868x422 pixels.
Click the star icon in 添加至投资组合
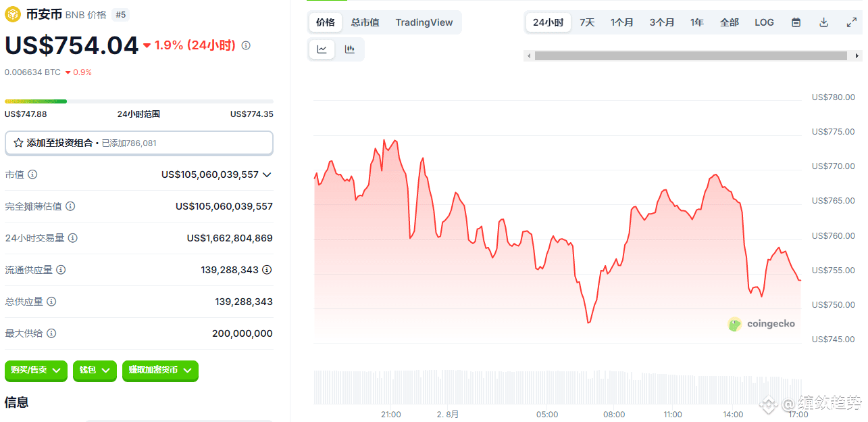click(x=18, y=143)
